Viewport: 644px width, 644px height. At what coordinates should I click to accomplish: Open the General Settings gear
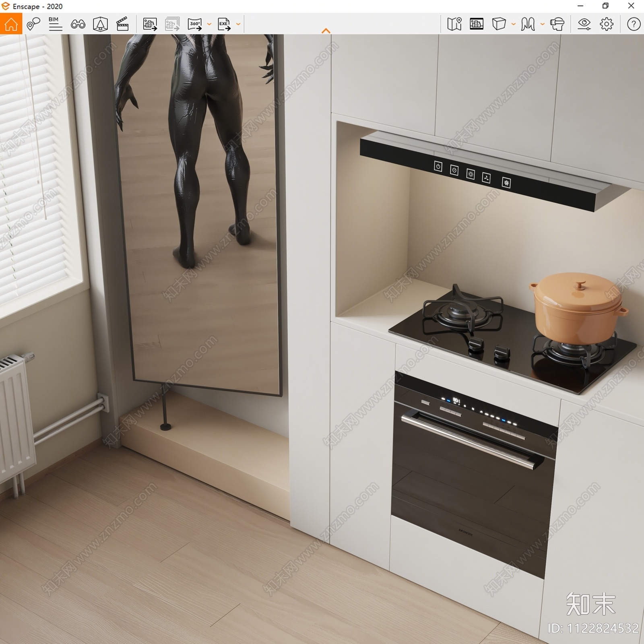(x=607, y=24)
